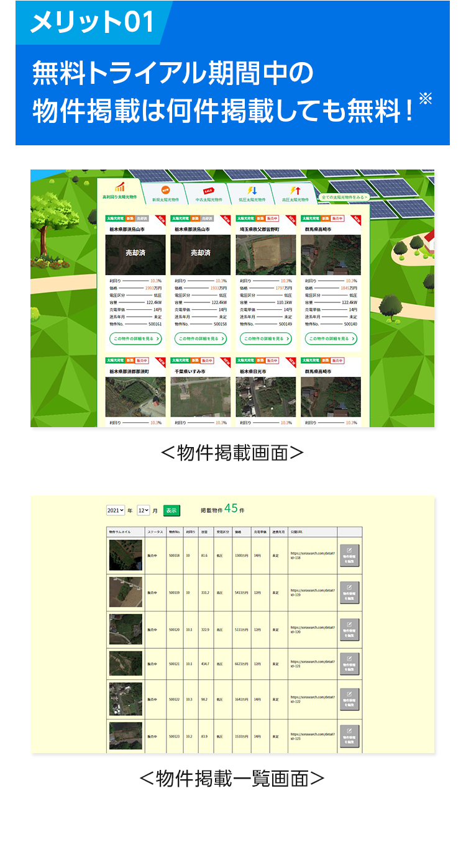This screenshot has height=868, width=466.
Task: Edit property info for S00118
Action: click(349, 556)
